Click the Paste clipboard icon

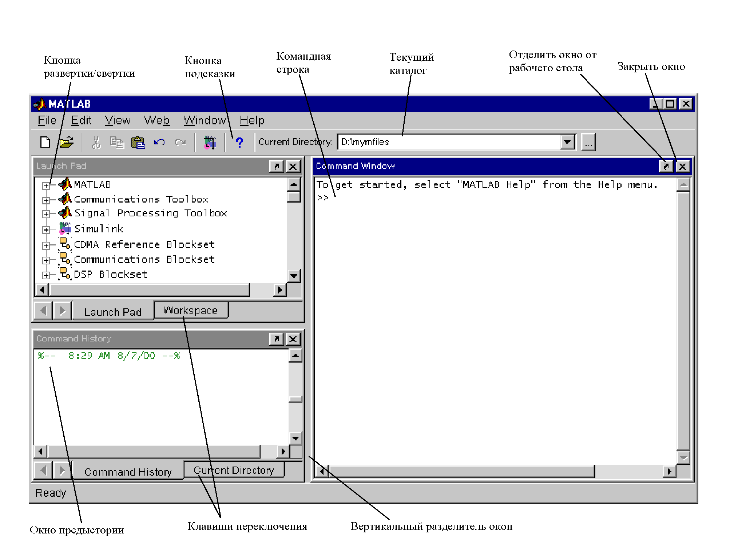[x=138, y=143]
